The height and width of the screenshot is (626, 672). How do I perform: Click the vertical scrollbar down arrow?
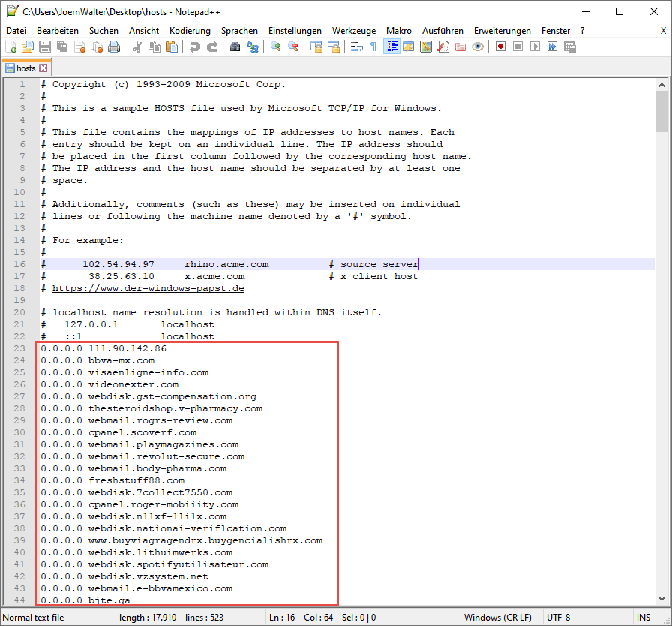[x=661, y=598]
